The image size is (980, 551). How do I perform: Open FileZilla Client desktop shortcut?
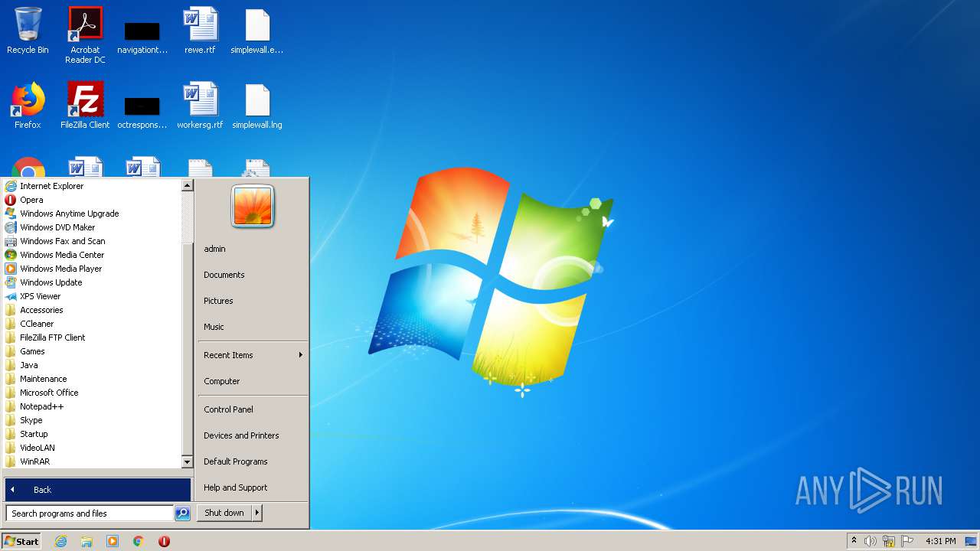(x=85, y=106)
